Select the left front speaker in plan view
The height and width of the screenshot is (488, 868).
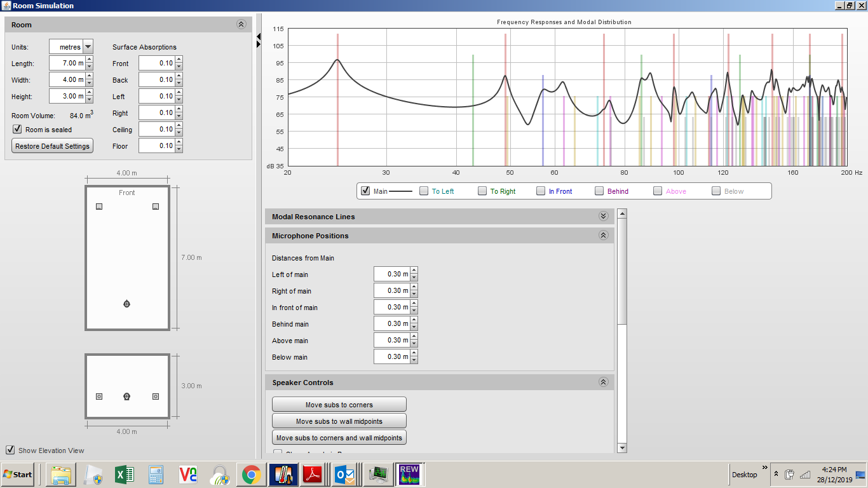pyautogui.click(x=99, y=207)
